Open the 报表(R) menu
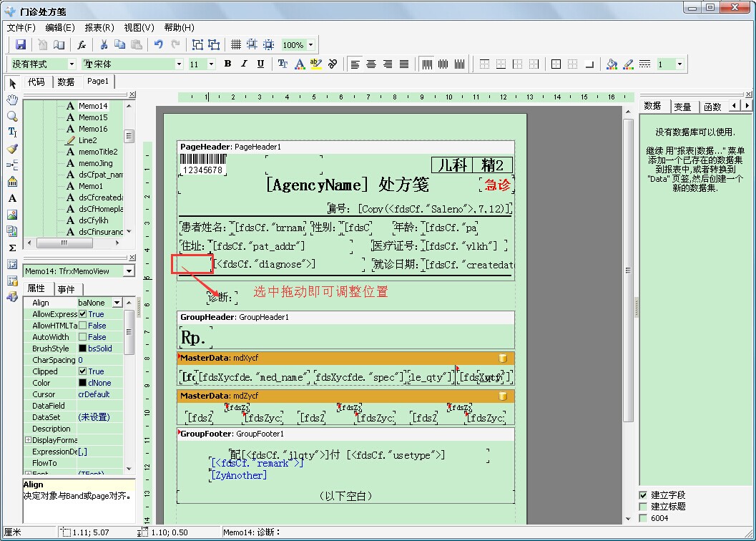The width and height of the screenshot is (756, 541). point(99,27)
